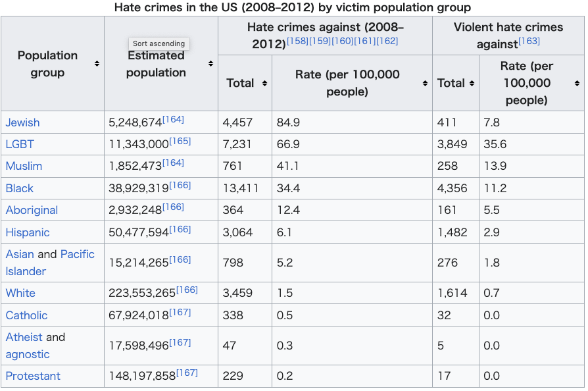Screen dimensions: 588x391
Task: Open the Atheist link
Action: (24, 337)
